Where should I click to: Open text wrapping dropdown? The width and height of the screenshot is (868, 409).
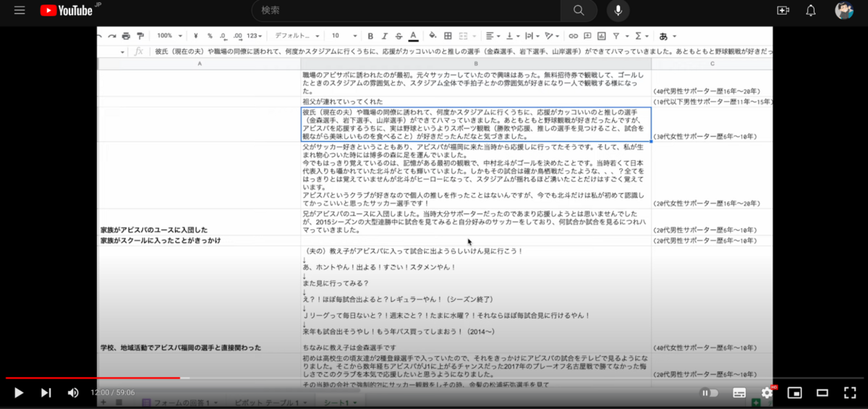pos(532,35)
